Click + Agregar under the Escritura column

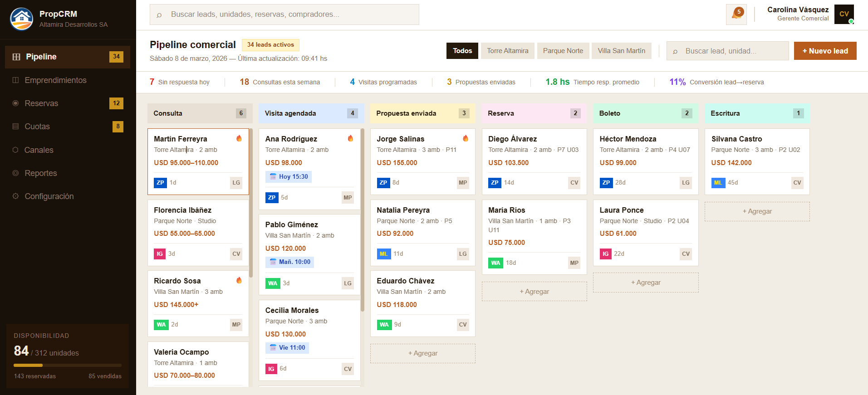757,211
